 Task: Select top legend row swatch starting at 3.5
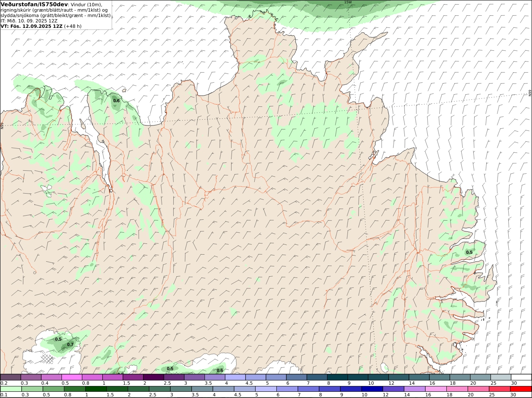pos(214,377)
